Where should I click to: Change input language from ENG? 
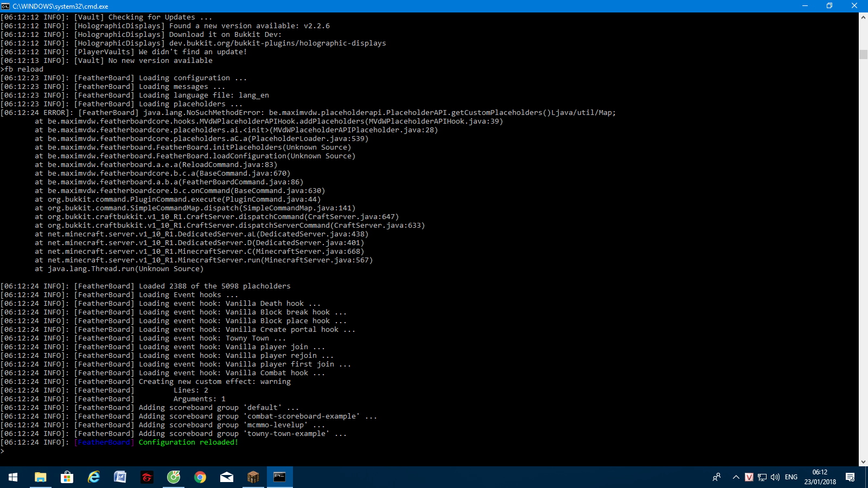(792, 477)
